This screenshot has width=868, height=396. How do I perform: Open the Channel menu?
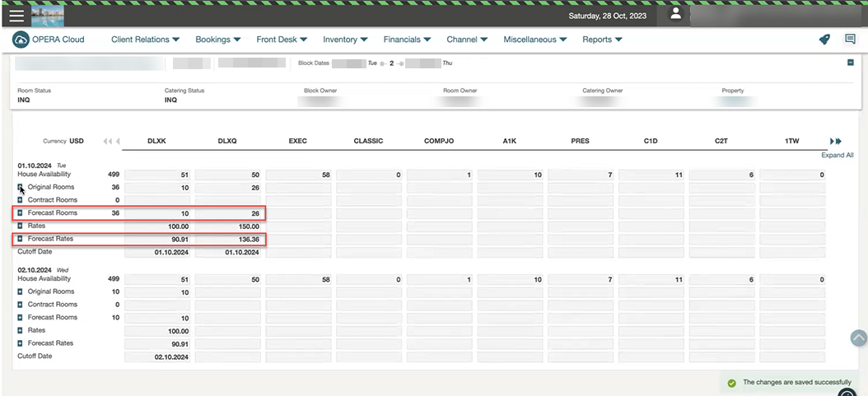tap(467, 40)
